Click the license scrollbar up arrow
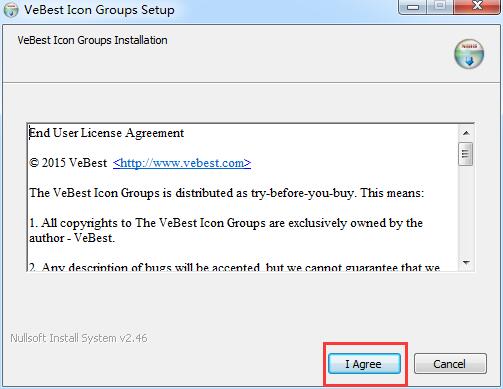Image resolution: width=503 pixels, height=389 pixels. point(466,133)
